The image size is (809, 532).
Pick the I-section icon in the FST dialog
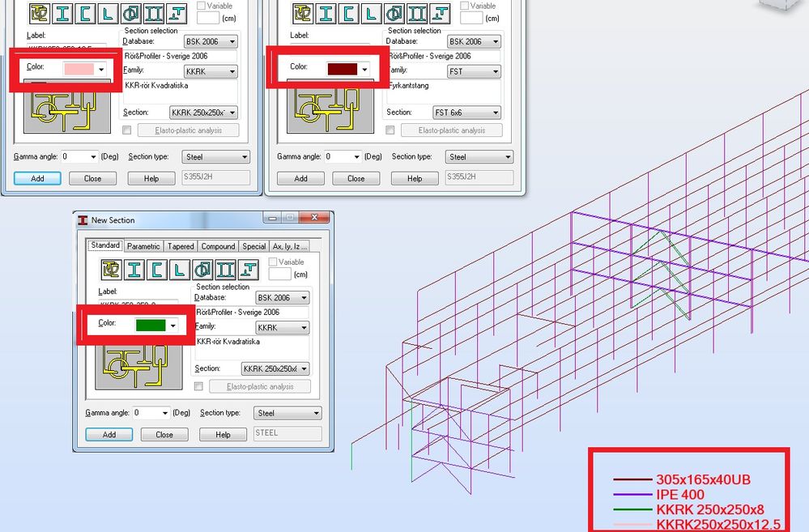[326, 14]
